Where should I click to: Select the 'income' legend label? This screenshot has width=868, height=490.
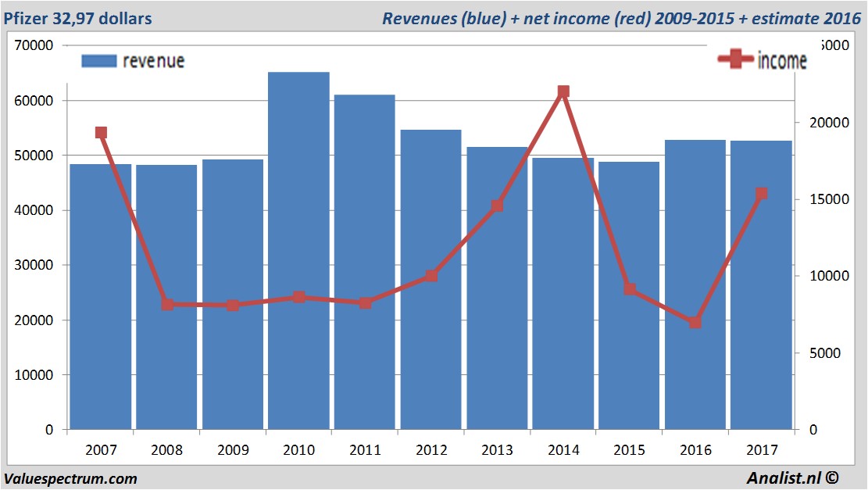[x=781, y=60]
